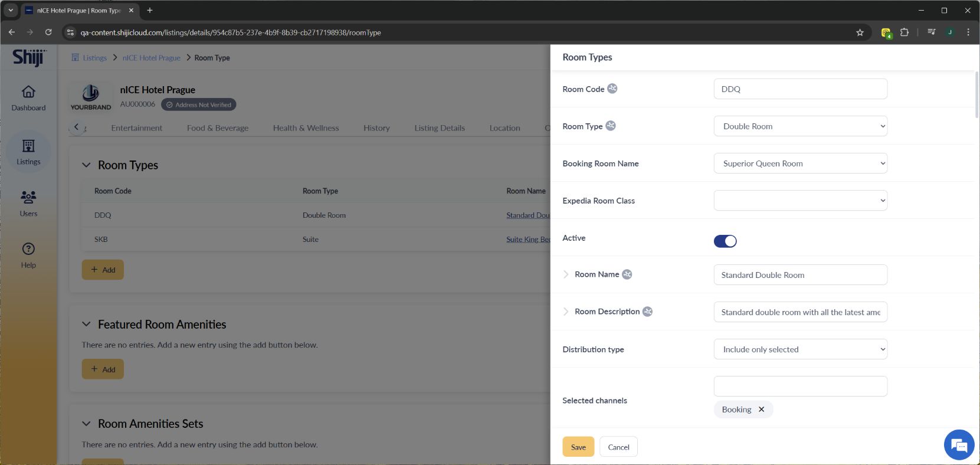Open the Help sidebar icon
980x465 pixels.
point(28,255)
